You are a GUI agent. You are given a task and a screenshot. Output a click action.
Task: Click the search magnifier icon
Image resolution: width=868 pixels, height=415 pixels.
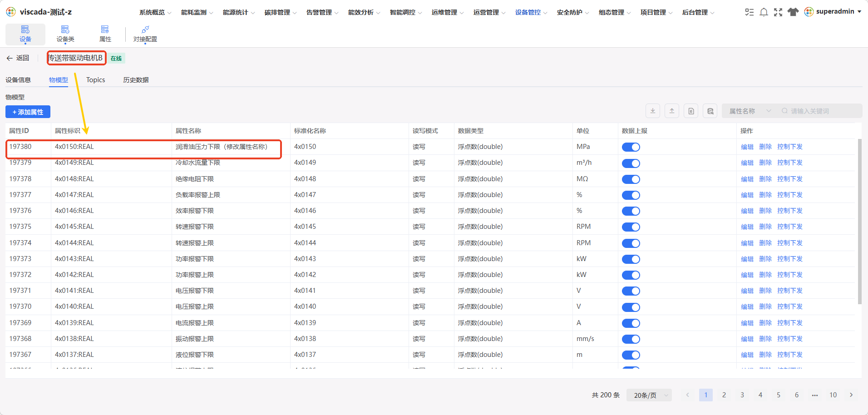tap(784, 111)
